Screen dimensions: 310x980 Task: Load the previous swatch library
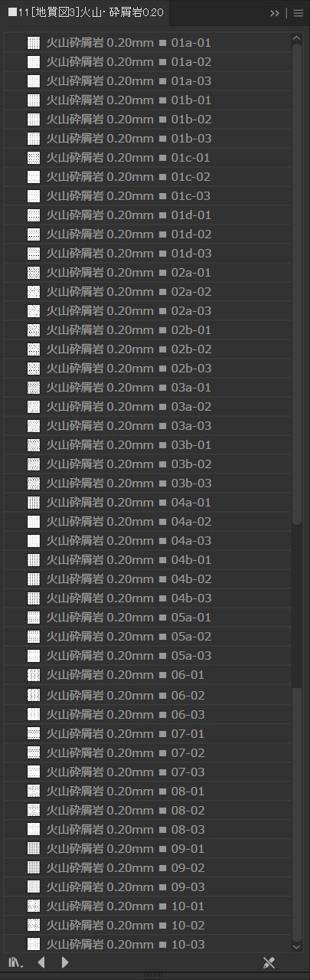pyautogui.click(x=41, y=962)
